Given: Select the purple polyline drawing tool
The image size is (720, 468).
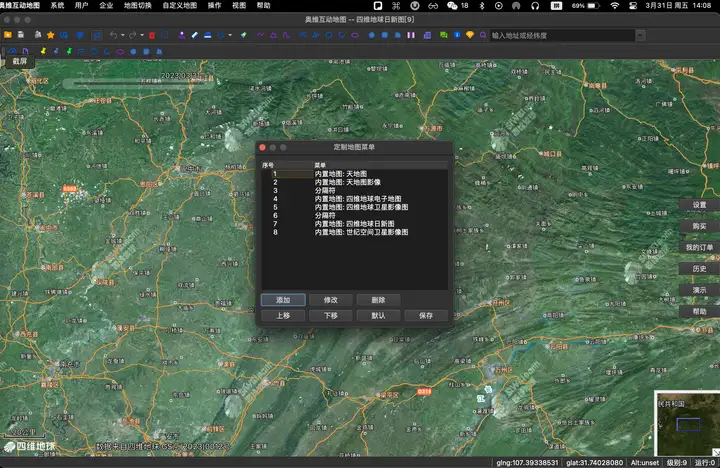Looking at the screenshot, I should [x=260, y=35].
